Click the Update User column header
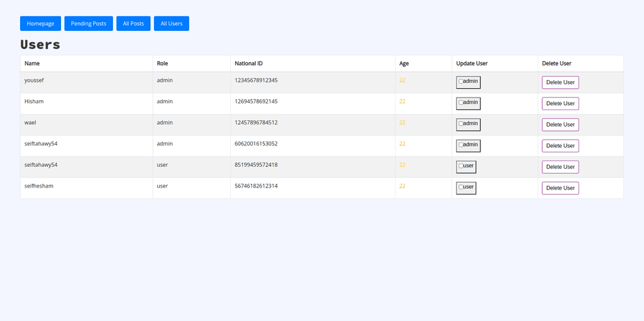Image resolution: width=644 pixels, height=321 pixels. click(x=472, y=64)
